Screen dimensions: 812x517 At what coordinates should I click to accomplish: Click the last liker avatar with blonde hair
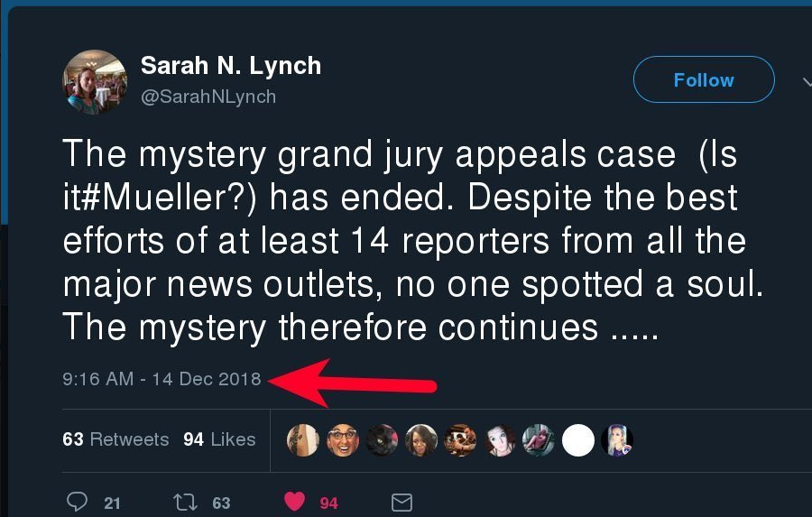tap(618, 440)
